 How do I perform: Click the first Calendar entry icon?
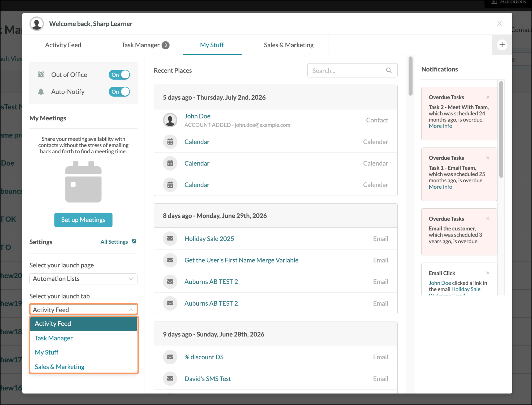coord(170,142)
